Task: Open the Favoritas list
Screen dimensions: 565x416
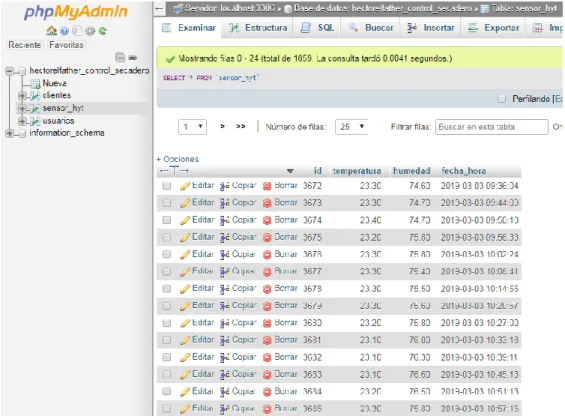Action: (x=66, y=45)
